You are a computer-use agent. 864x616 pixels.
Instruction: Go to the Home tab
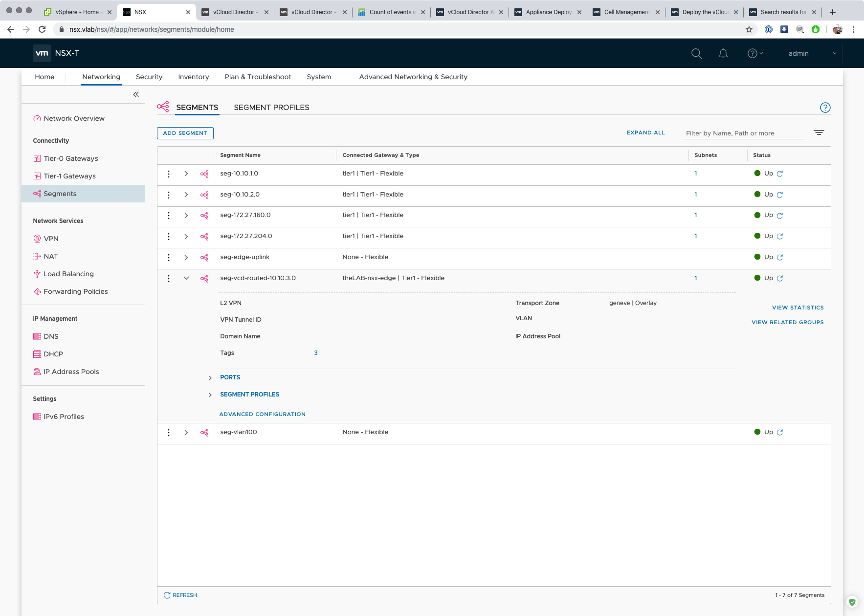click(x=44, y=77)
